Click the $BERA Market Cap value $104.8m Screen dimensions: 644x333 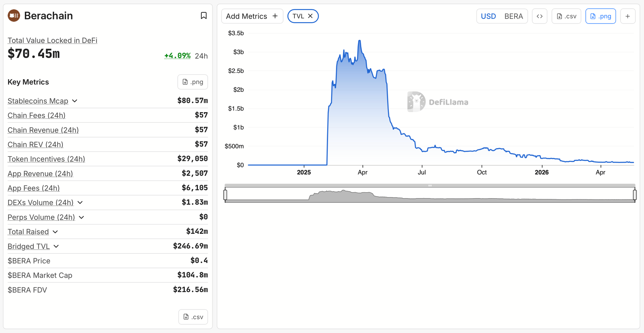click(x=193, y=275)
